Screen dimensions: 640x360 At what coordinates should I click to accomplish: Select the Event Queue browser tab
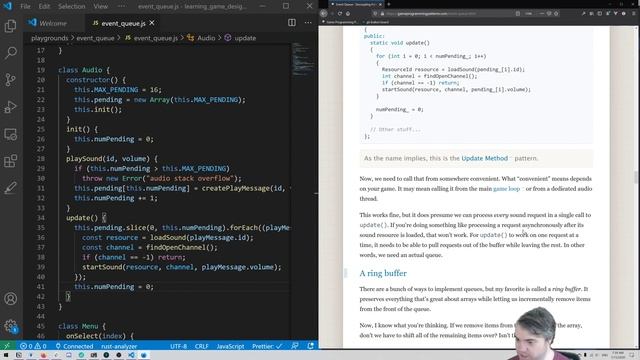point(355,4)
